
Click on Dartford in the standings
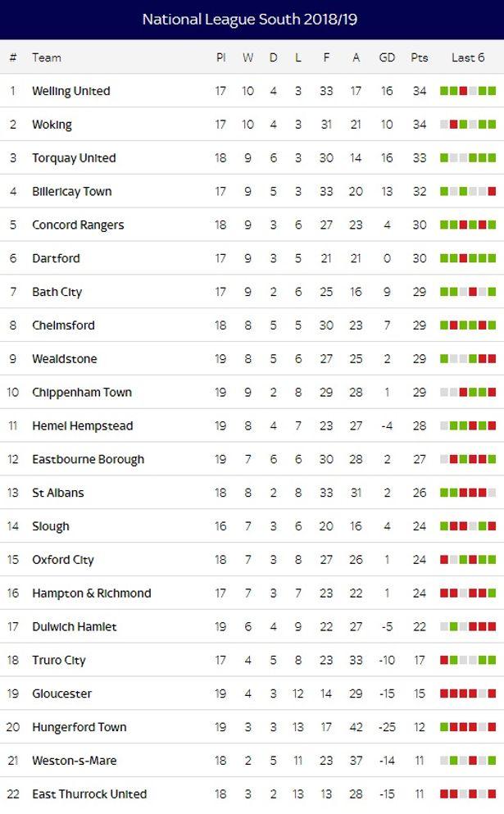(56, 258)
